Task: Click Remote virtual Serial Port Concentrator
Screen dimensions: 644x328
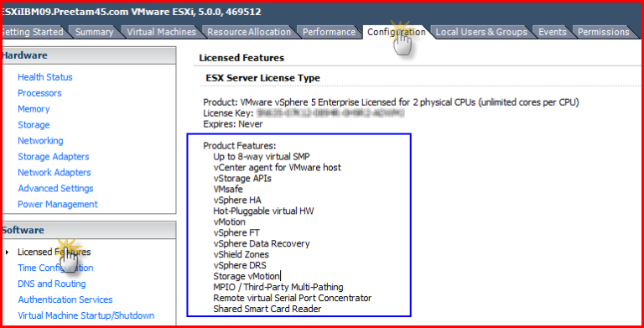Action: click(293, 299)
